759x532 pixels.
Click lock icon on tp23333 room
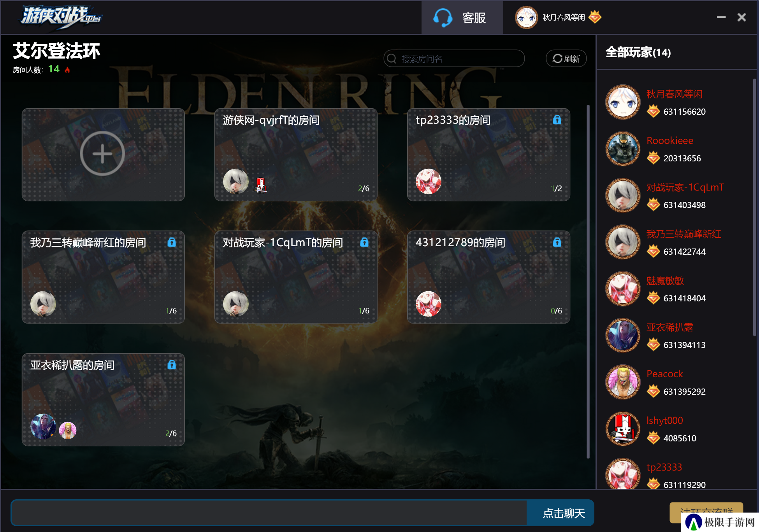pyautogui.click(x=557, y=120)
